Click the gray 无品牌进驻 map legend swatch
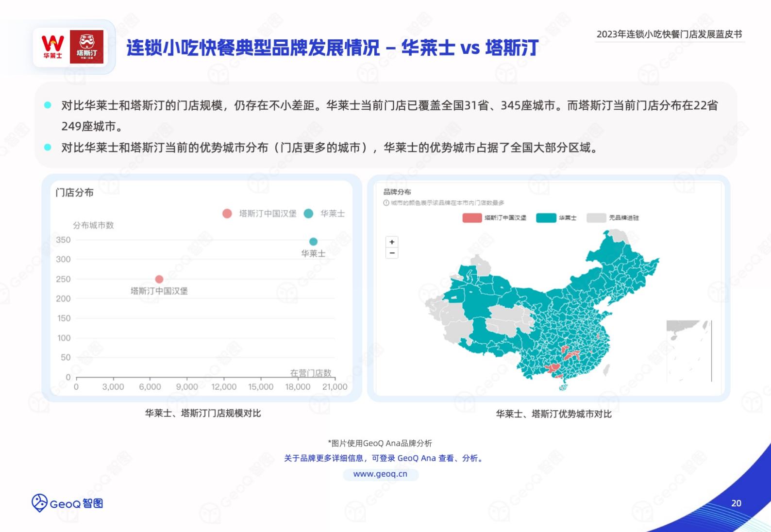The height and width of the screenshot is (532, 771). tap(596, 218)
